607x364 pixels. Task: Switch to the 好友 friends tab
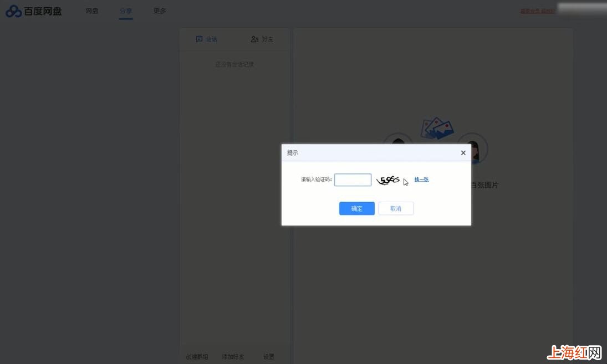click(x=262, y=39)
